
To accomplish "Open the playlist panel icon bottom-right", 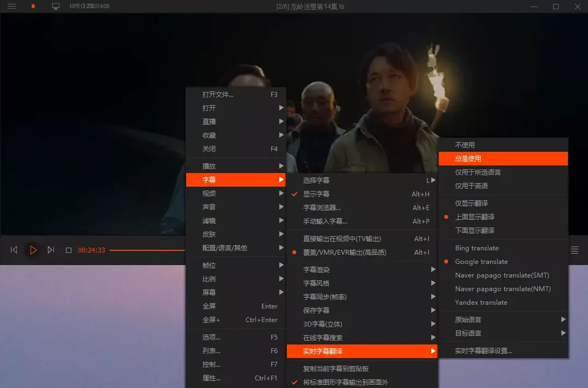I will (x=574, y=250).
